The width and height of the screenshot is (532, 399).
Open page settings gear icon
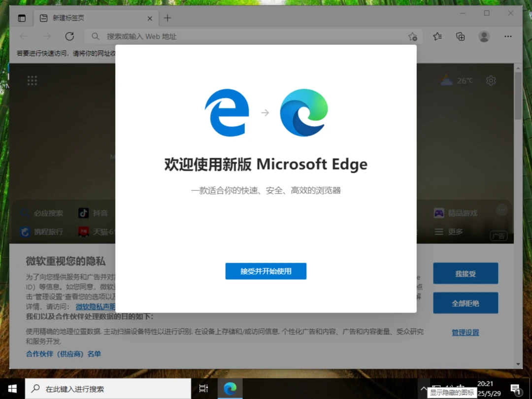pyautogui.click(x=491, y=81)
